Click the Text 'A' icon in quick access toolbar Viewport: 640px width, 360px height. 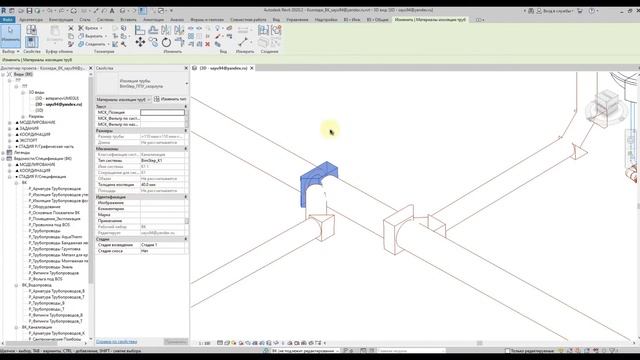click(x=112, y=11)
